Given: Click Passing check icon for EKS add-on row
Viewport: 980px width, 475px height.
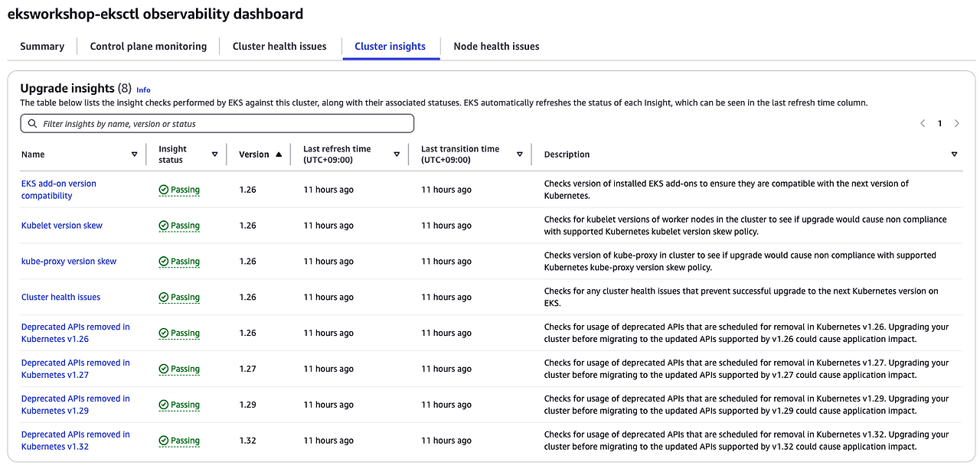Looking at the screenshot, I should coord(164,190).
